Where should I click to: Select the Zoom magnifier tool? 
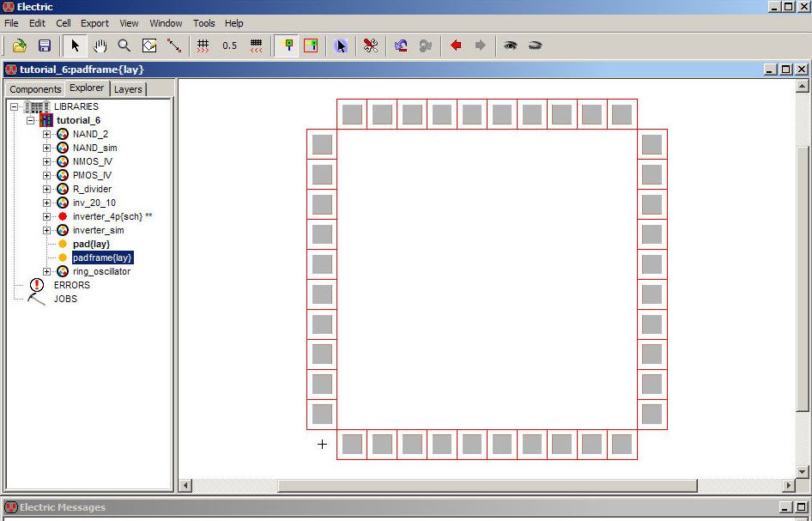(124, 45)
